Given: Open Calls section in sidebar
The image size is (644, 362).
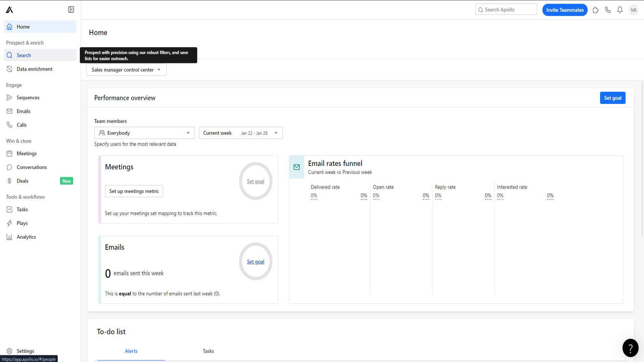Looking at the screenshot, I should click(21, 125).
